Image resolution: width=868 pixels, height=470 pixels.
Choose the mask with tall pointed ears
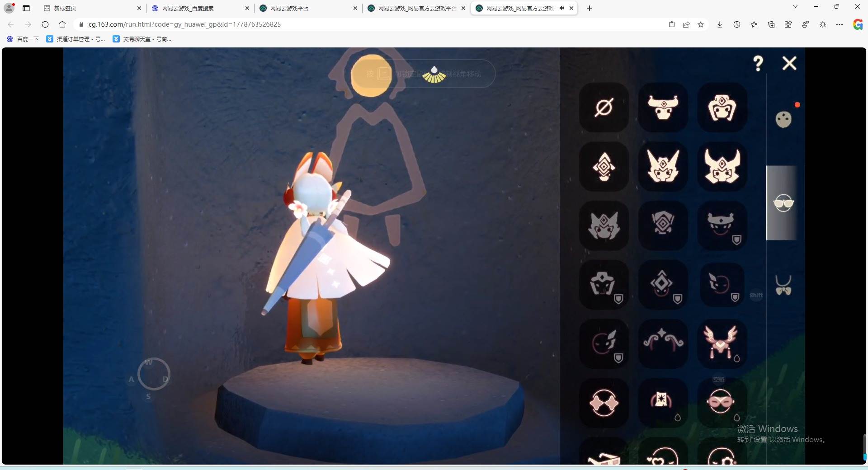pyautogui.click(x=663, y=166)
